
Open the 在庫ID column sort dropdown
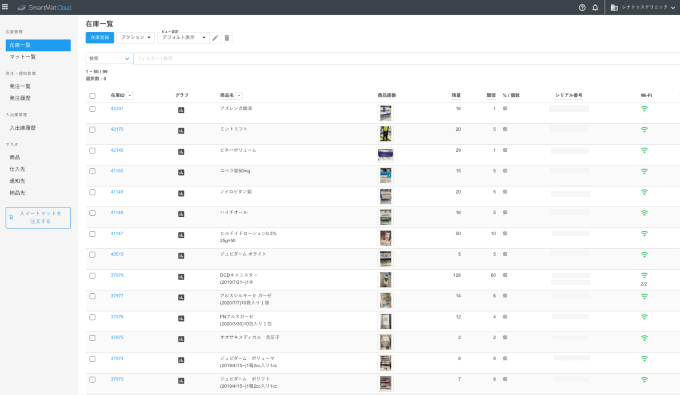point(130,96)
